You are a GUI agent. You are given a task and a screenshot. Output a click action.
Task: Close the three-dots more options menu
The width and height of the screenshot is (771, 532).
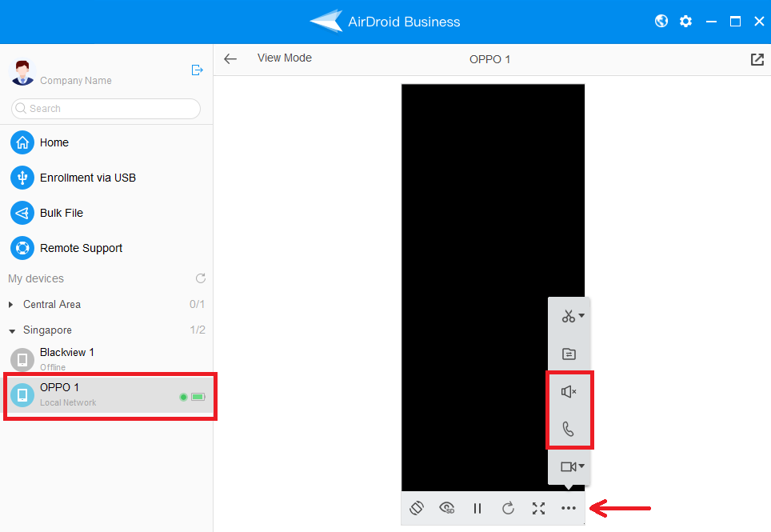coord(569,508)
